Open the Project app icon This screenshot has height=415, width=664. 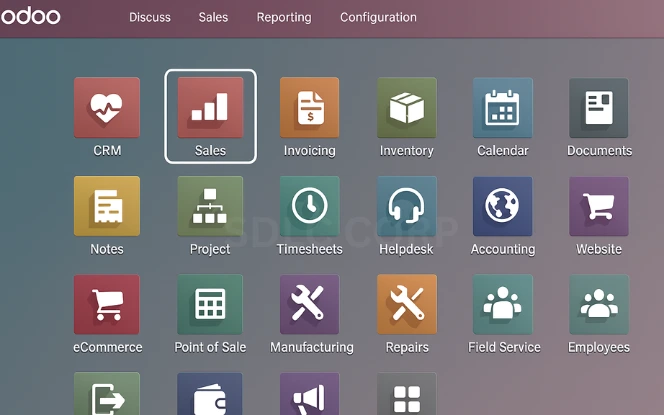210,206
